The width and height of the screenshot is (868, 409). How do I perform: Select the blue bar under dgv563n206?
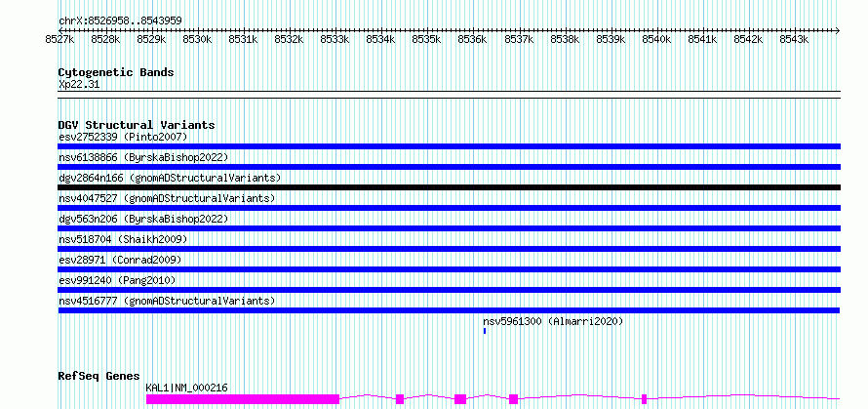pyautogui.click(x=449, y=228)
